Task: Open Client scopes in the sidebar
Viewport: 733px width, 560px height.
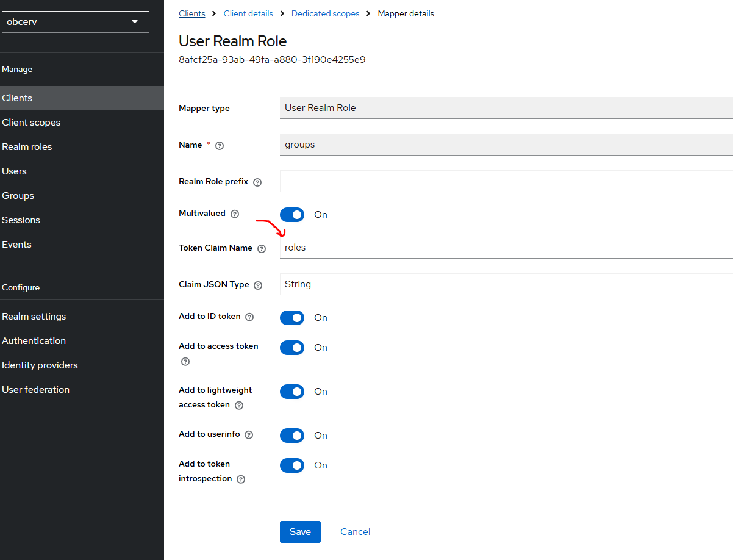Action: pos(82,123)
